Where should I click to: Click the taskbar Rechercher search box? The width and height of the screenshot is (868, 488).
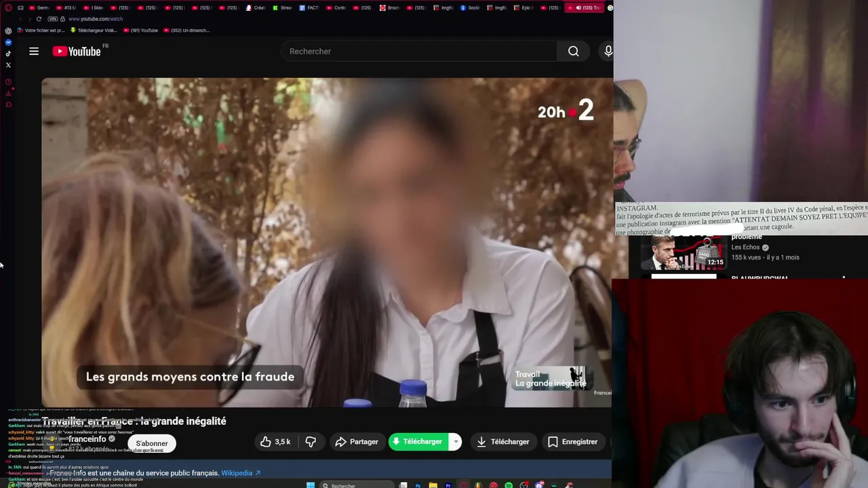pos(357,485)
